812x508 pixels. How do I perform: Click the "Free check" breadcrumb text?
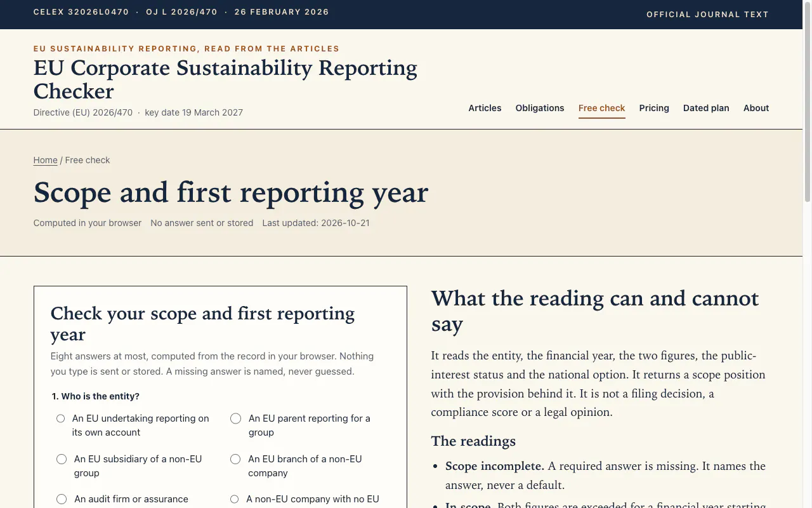pyautogui.click(x=88, y=160)
